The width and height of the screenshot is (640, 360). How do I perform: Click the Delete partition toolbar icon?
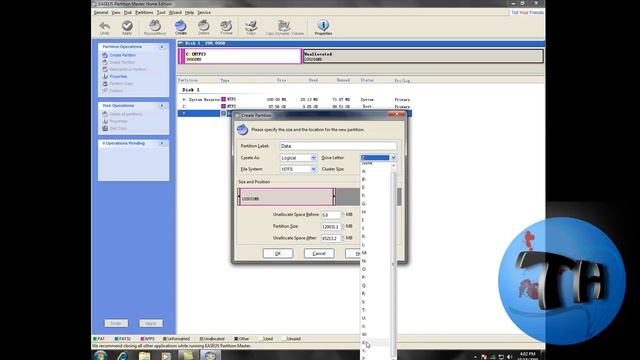point(203,26)
